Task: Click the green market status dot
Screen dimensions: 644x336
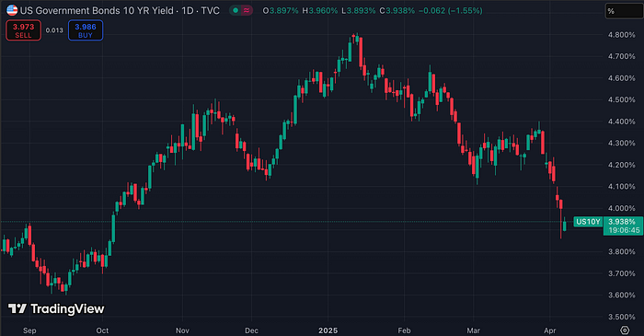Action: [x=236, y=11]
